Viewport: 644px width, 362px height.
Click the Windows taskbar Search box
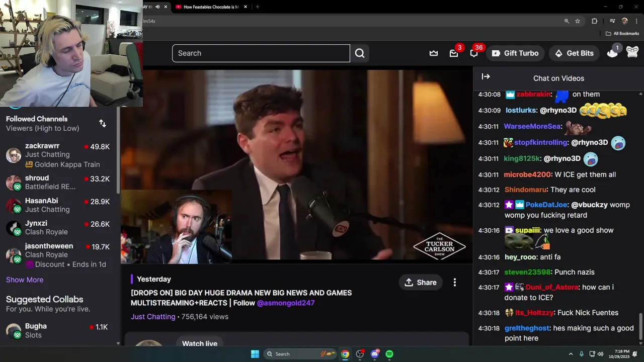pos(300,354)
